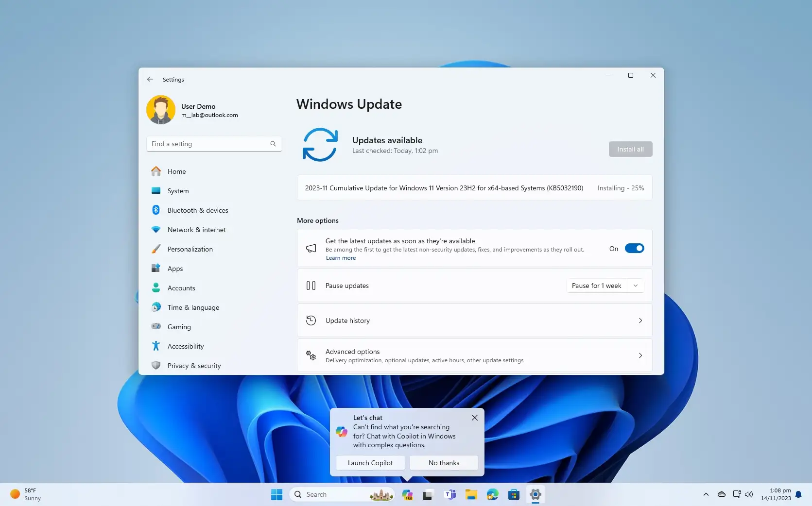Screen dimensions: 812x506
Task: Open the Bluetooth & devices settings
Action: tap(197, 210)
